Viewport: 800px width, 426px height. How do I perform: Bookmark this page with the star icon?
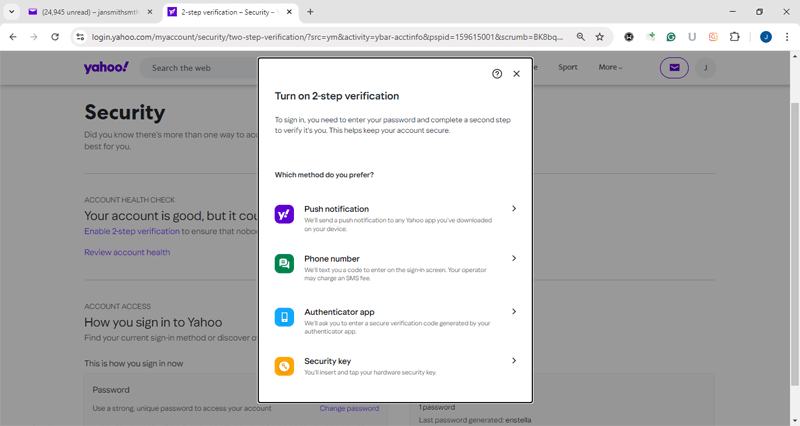click(600, 37)
